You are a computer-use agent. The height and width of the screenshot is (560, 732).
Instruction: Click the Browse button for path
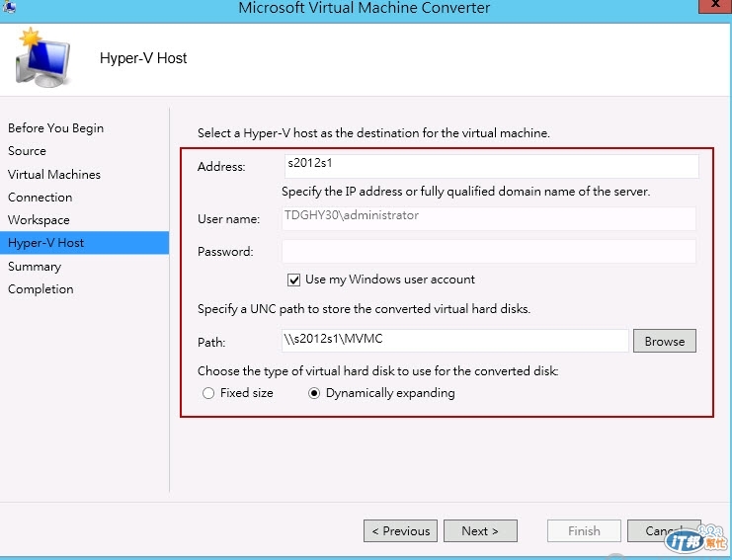pyautogui.click(x=664, y=341)
